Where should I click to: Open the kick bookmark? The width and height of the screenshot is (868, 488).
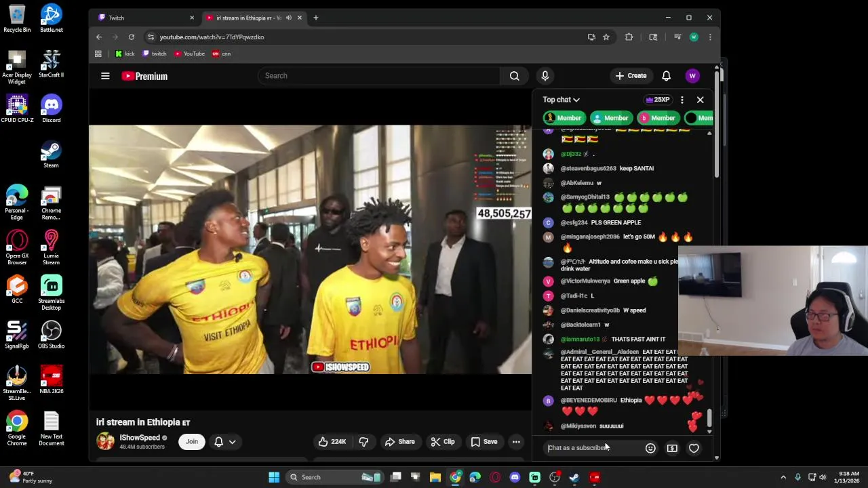(x=125, y=54)
